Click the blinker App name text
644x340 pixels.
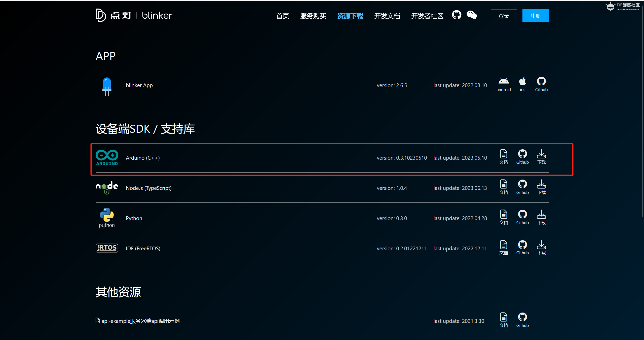[x=139, y=85]
